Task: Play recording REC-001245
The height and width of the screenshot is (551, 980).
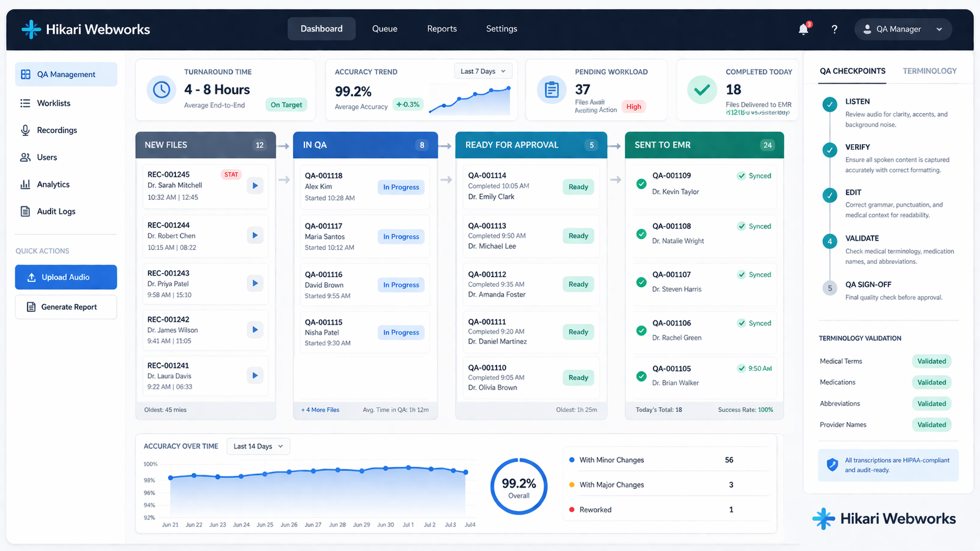Action: tap(255, 186)
